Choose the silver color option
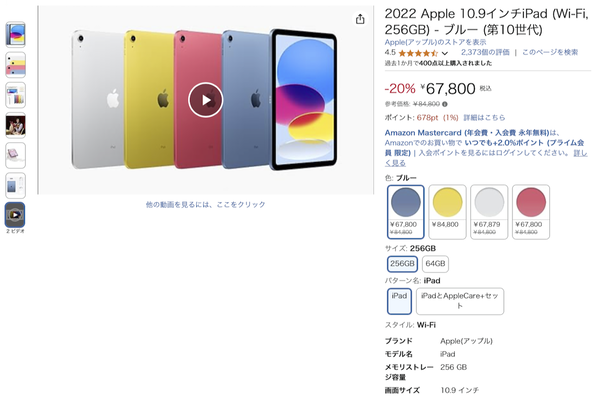600x400 pixels. pyautogui.click(x=489, y=212)
